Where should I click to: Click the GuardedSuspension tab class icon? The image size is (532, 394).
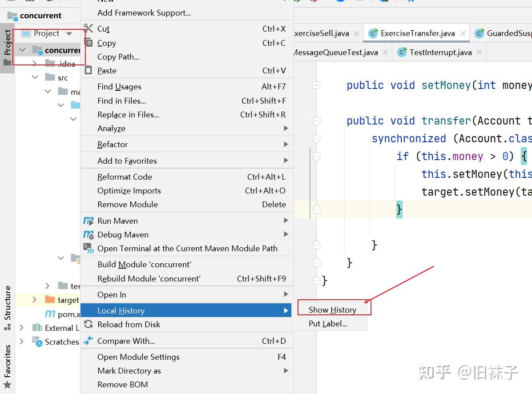tap(479, 33)
